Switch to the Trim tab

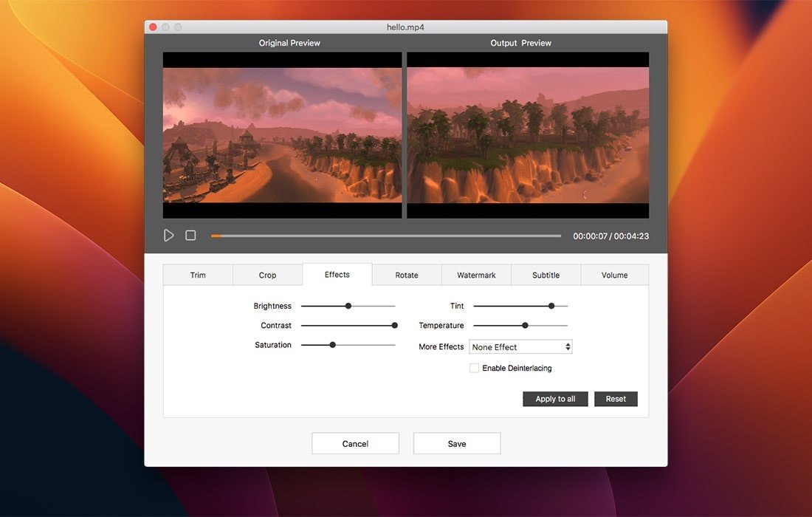[198, 275]
